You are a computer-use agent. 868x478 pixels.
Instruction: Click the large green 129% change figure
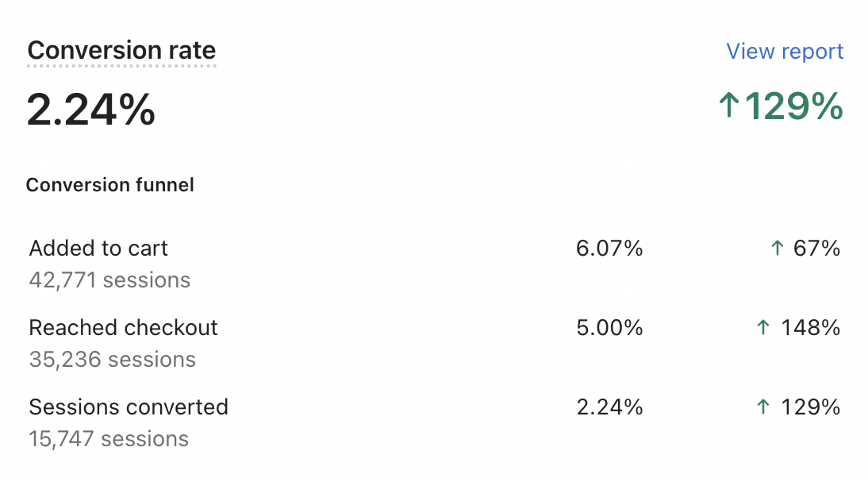pos(793,107)
